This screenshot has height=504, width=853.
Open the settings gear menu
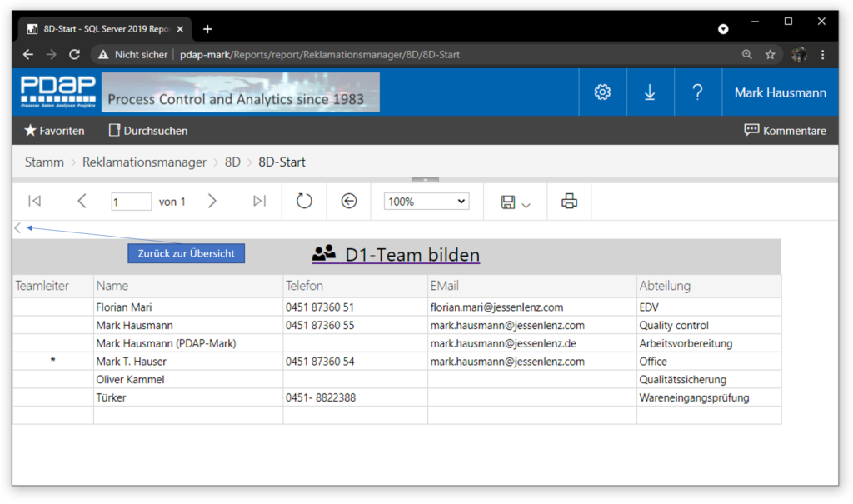tap(602, 92)
